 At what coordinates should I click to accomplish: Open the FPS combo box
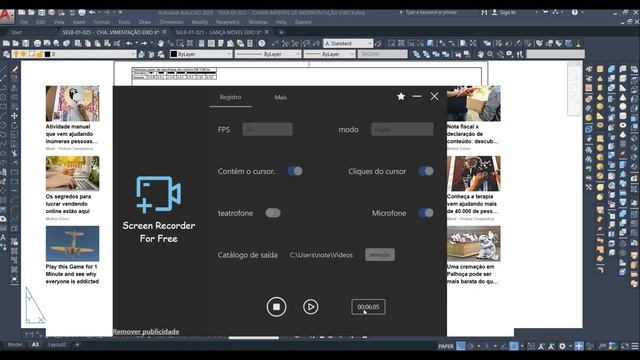click(267, 129)
